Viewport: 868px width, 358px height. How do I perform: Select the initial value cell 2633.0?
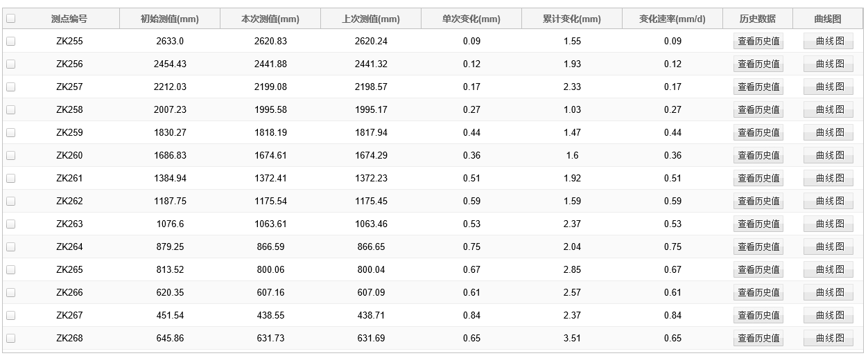(170, 42)
